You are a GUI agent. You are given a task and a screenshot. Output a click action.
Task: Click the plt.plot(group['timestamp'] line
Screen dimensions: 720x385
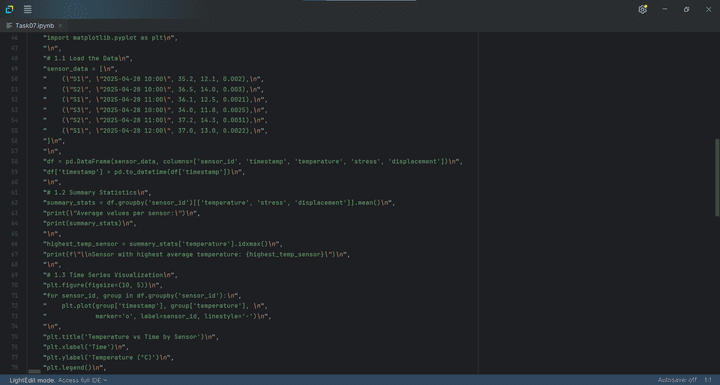coord(155,306)
